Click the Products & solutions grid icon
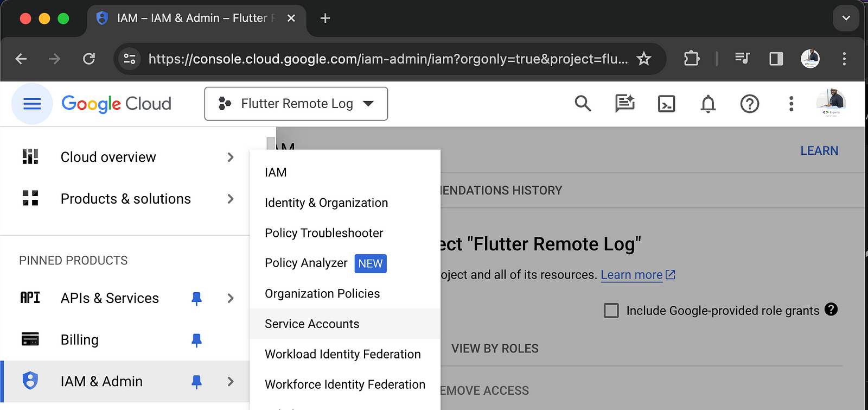Viewport: 868px width, 410px height. [30, 198]
